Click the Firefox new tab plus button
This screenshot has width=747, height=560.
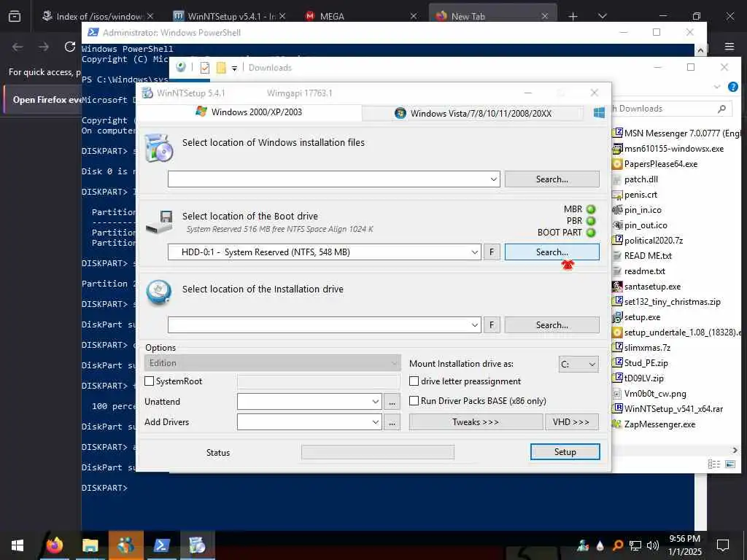573,16
